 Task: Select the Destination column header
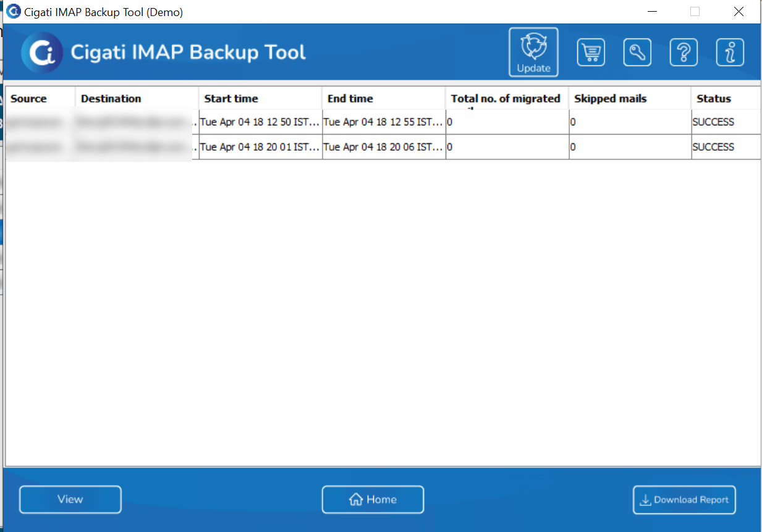click(x=137, y=98)
